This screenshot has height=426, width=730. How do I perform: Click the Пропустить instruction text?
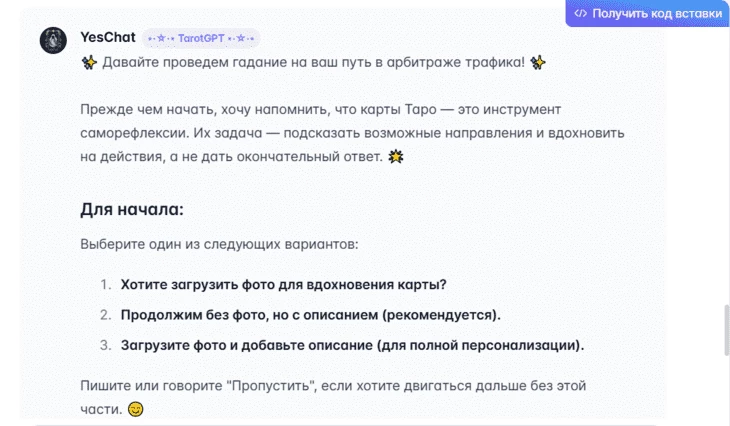point(333,397)
